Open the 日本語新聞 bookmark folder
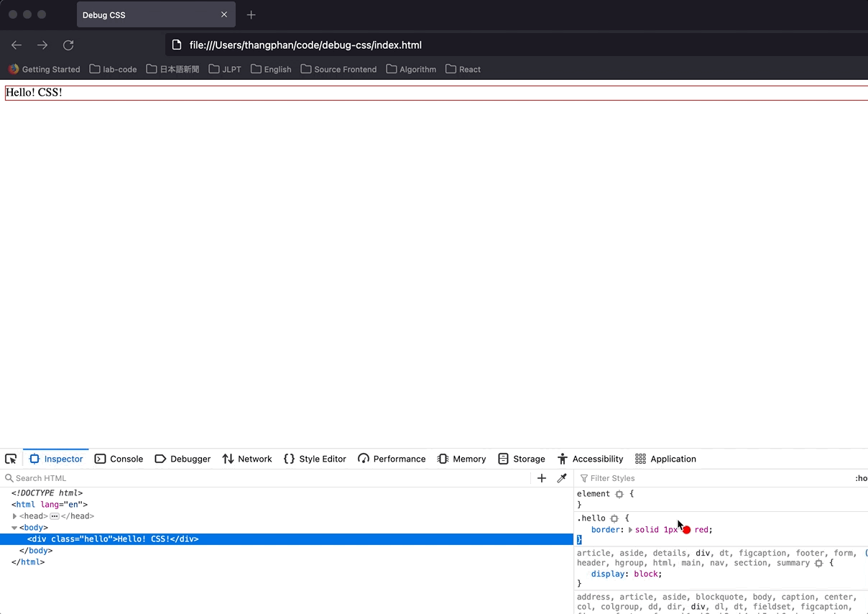The width and height of the screenshot is (868, 614). tap(172, 69)
